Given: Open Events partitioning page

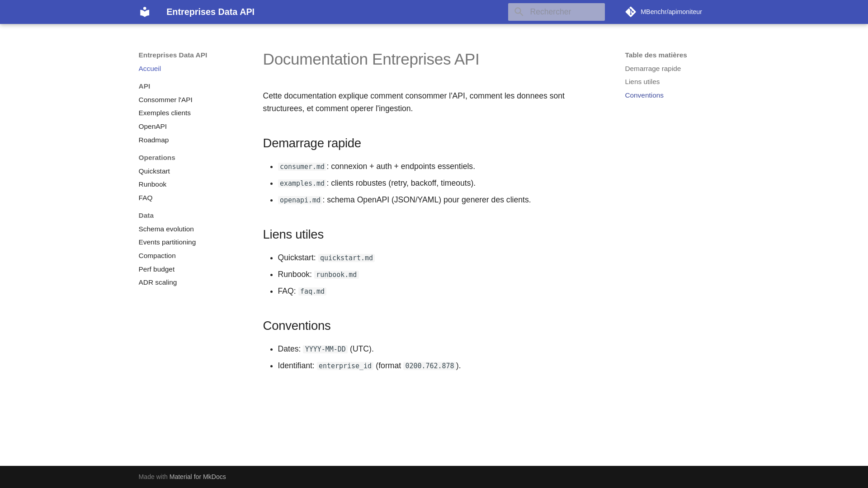Looking at the screenshot, I should click(167, 242).
